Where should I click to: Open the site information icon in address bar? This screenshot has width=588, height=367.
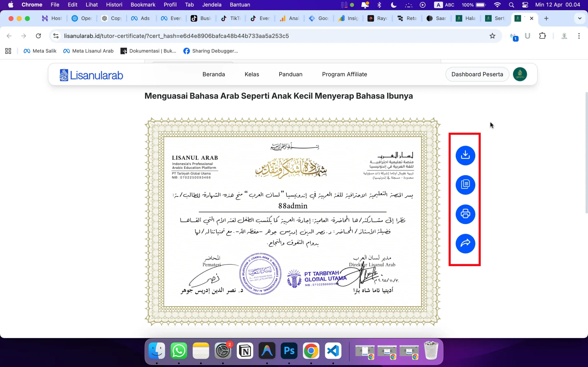coord(56,36)
